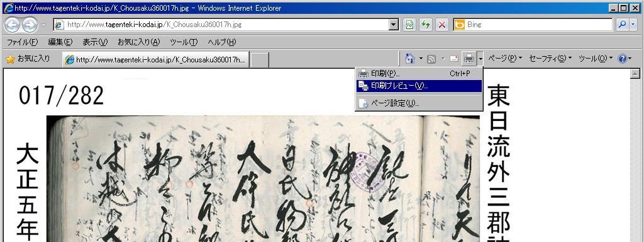This screenshot has height=242, width=644.
Task: Open the ファイル(F) menu
Action: pos(22,42)
